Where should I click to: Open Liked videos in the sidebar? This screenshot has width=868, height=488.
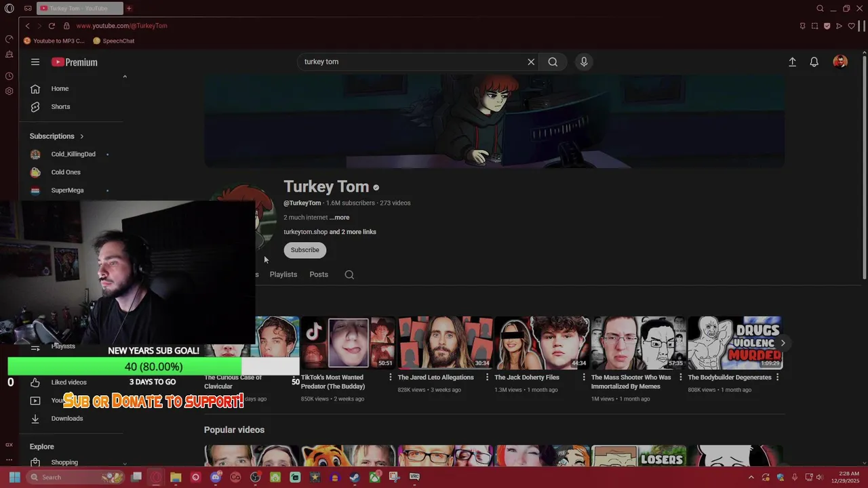point(68,382)
